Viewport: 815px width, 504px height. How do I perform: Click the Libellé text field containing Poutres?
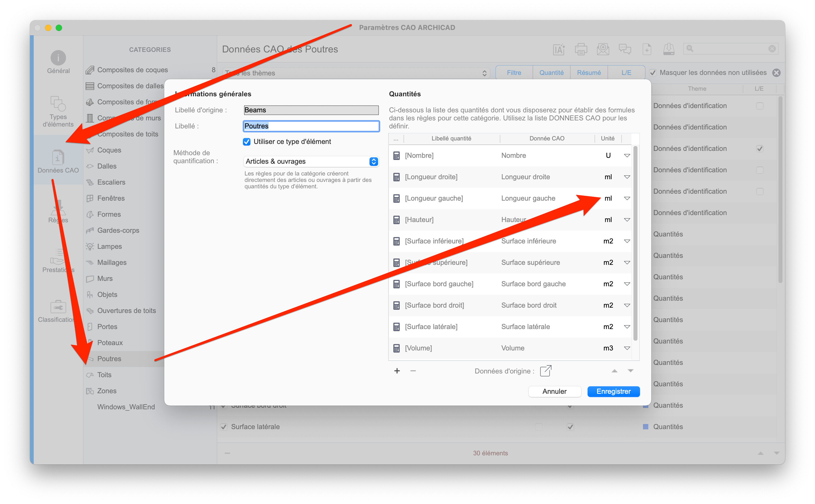coord(311,126)
